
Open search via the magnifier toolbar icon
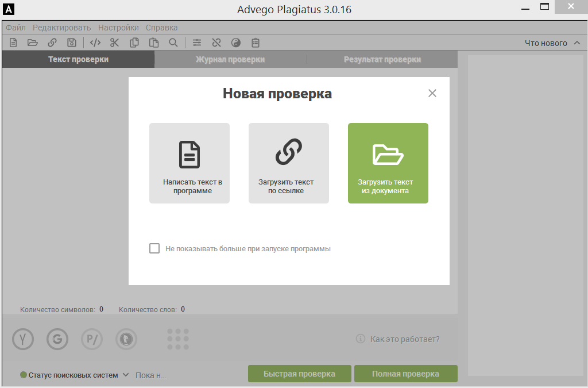pyautogui.click(x=173, y=42)
